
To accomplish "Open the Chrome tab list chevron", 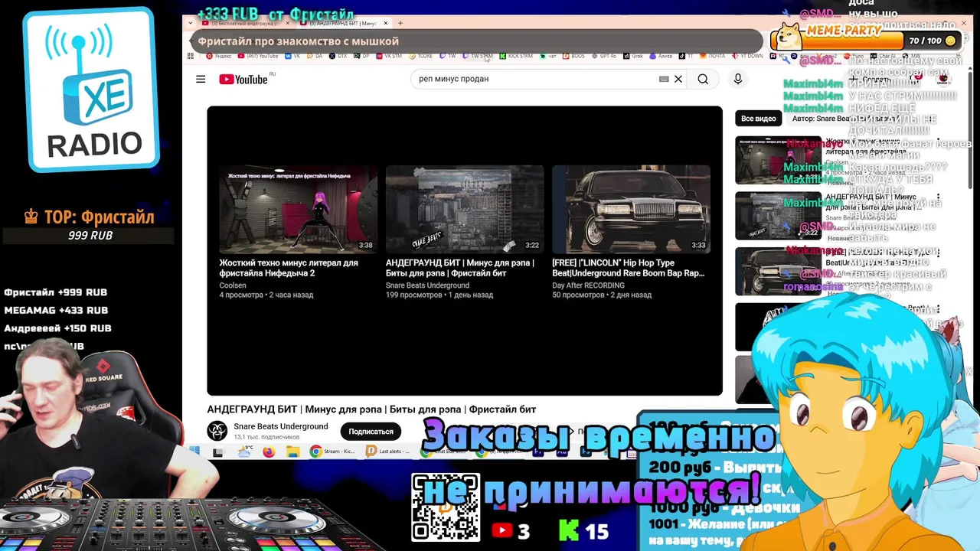I will point(191,23).
